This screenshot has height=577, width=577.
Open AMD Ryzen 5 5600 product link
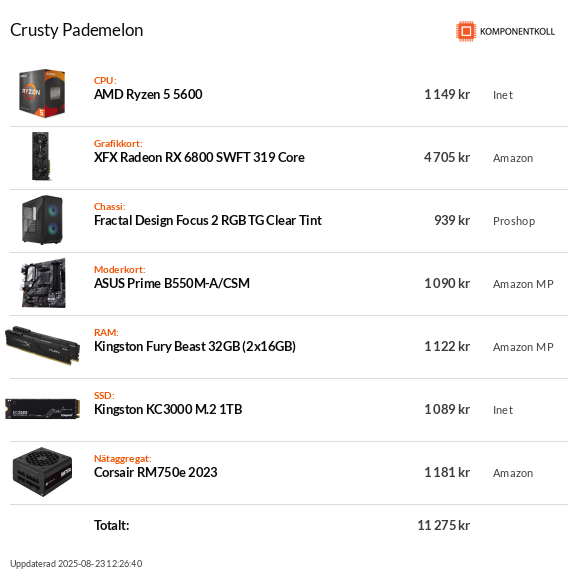point(148,95)
